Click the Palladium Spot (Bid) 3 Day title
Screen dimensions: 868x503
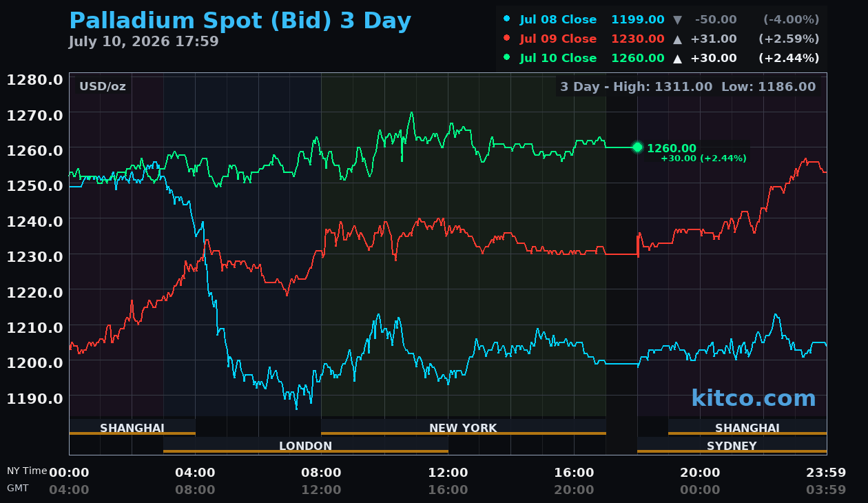point(240,21)
